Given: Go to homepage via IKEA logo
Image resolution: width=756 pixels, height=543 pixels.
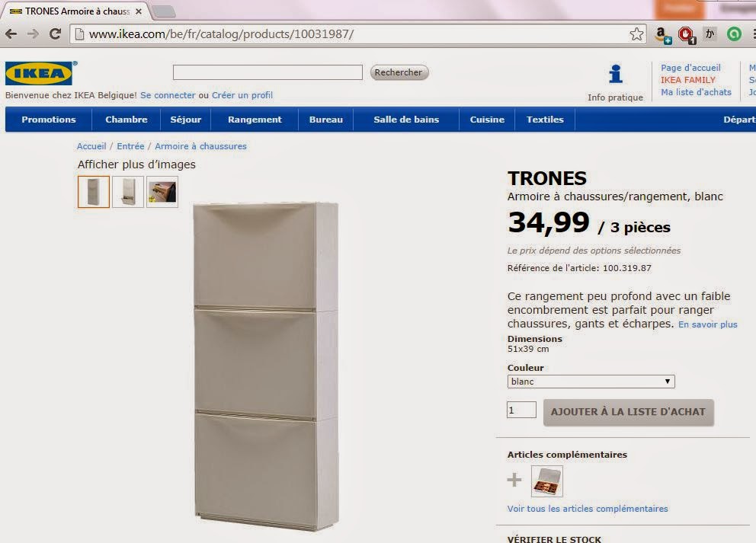Looking at the screenshot, I should [40, 73].
